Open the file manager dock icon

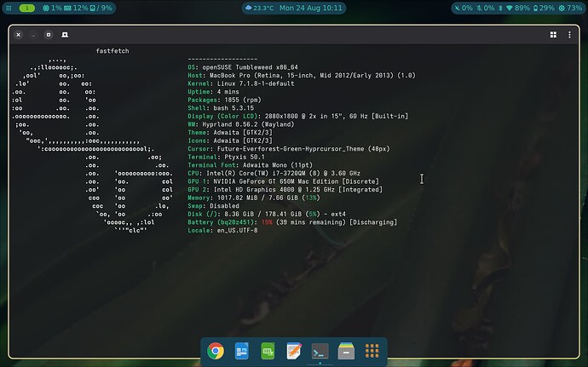pyautogui.click(x=346, y=352)
